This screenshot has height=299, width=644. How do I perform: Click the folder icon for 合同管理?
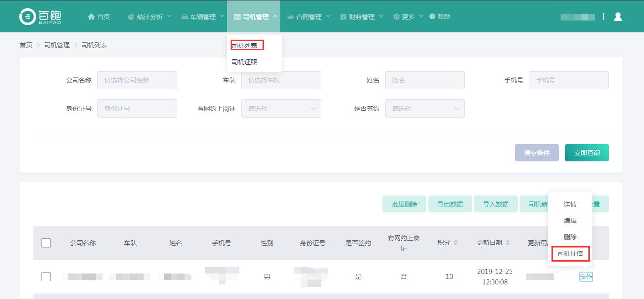click(x=290, y=17)
